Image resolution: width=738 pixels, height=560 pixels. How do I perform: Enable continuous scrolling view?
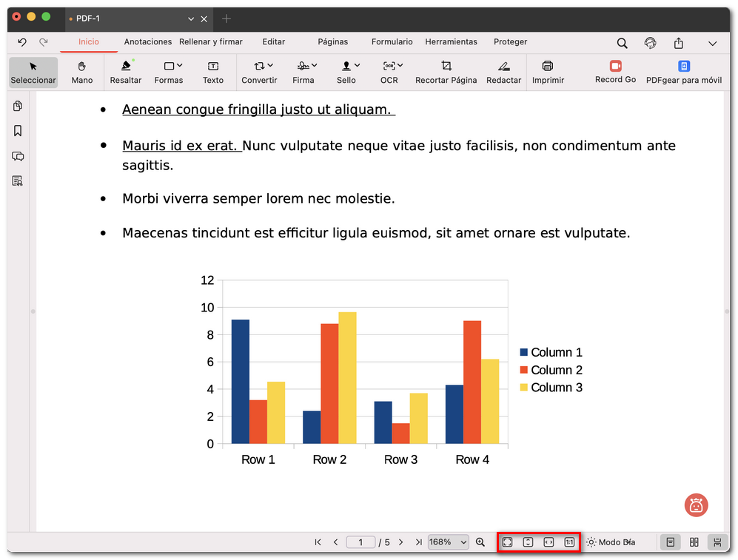click(717, 542)
